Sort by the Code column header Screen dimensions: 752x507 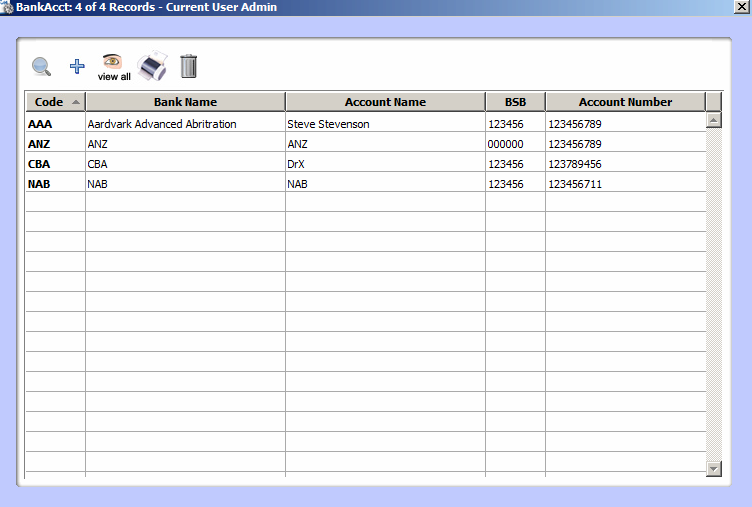pos(56,102)
